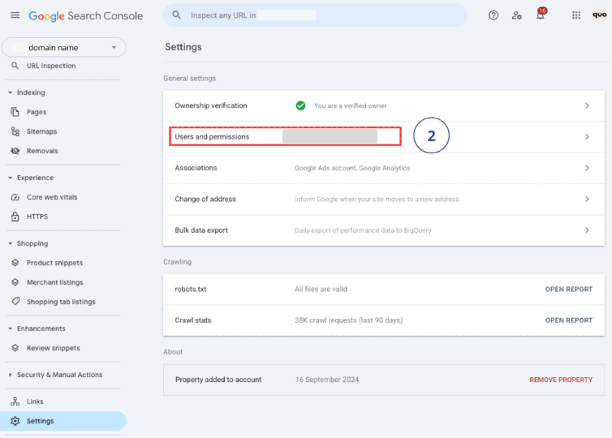Open Ownership verification row chevron
The image size is (612, 438).
(587, 106)
